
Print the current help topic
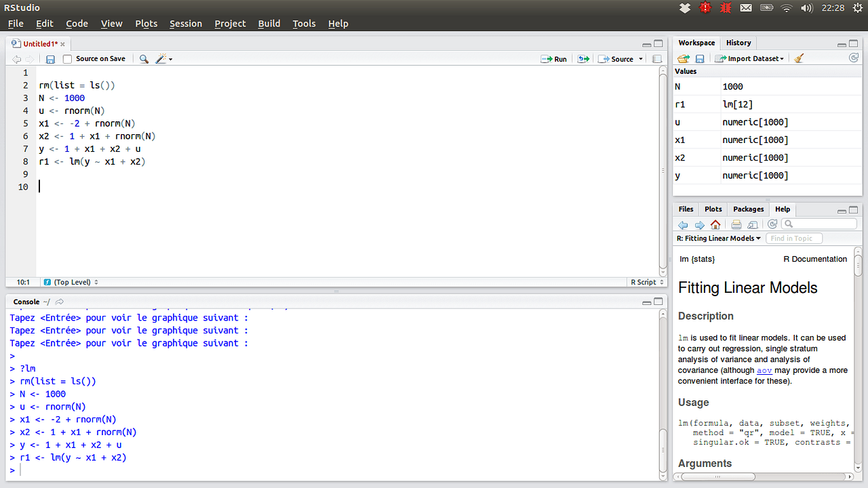click(x=736, y=224)
